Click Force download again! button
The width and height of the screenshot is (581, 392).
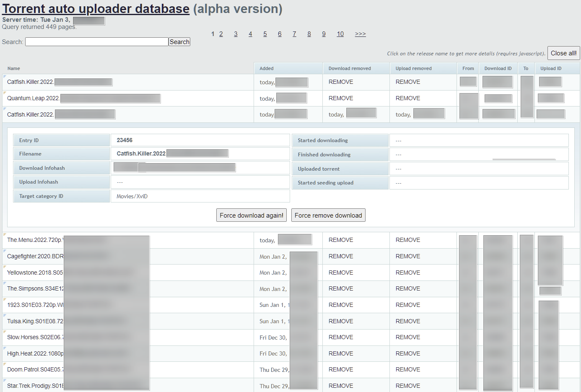pyautogui.click(x=251, y=215)
